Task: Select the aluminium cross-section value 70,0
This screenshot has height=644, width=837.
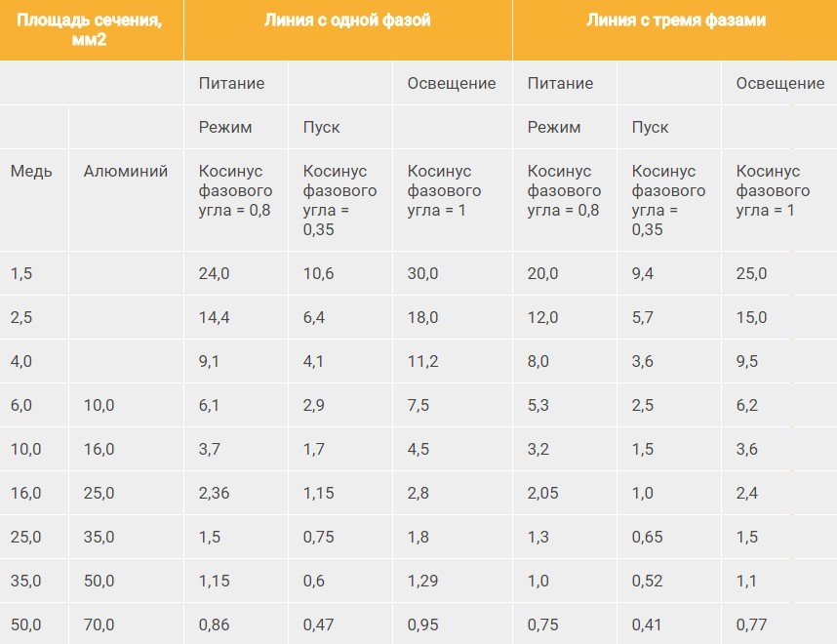Action: 99,624
